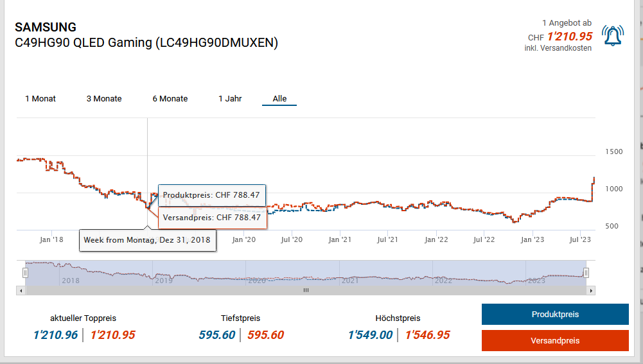Select the 3 Monate time range
Screen dimensions: 643x364
point(104,99)
